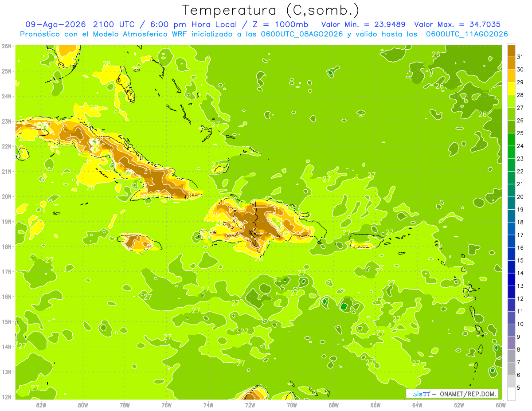
Task: Click legend value "31" on the color bar
Action: point(520,57)
